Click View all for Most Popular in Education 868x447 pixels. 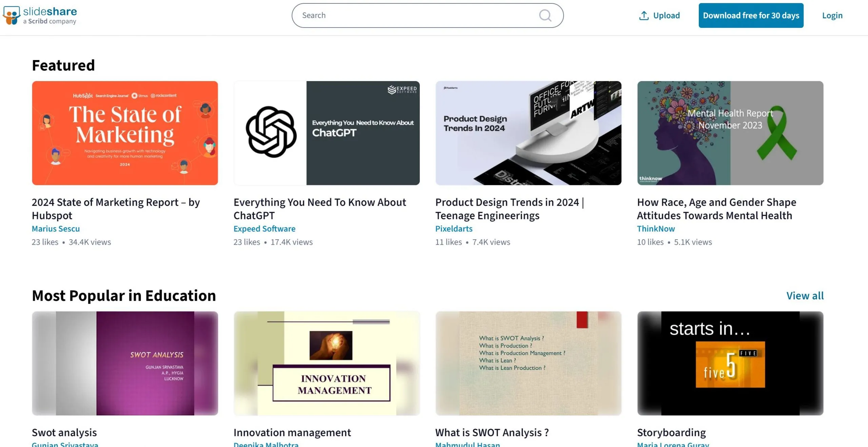805,296
